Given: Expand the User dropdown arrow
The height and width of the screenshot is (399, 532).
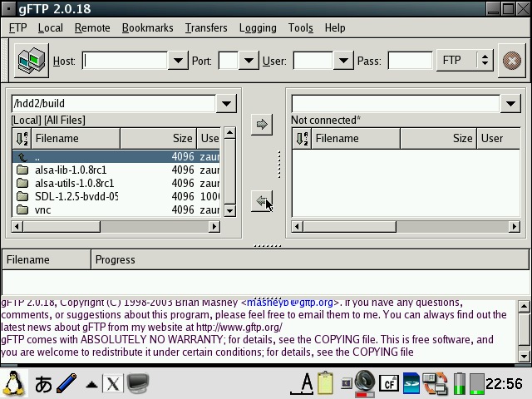Looking at the screenshot, I should click(342, 61).
